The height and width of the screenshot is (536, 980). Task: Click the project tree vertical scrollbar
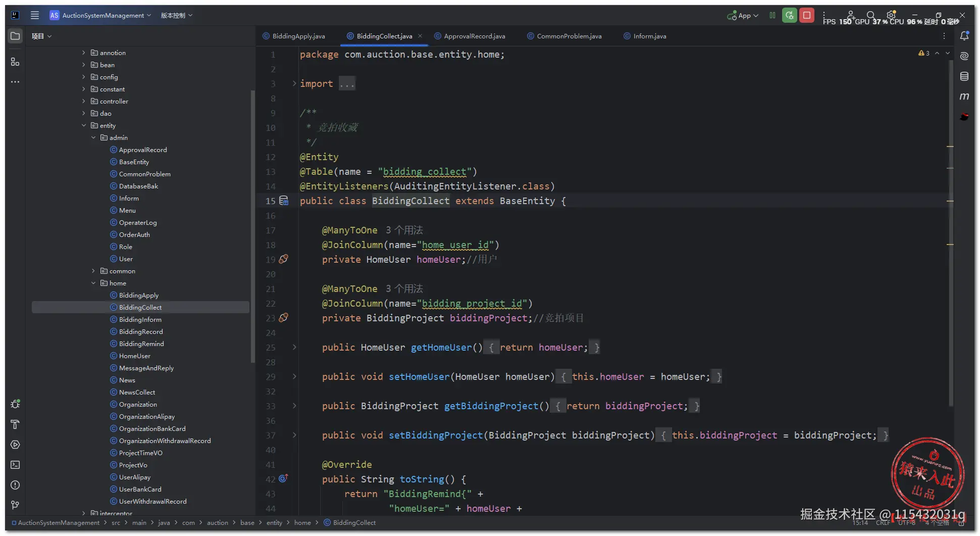point(252,226)
